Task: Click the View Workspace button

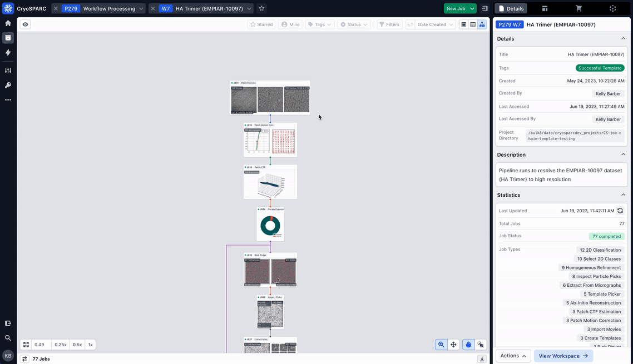Action: click(563, 356)
